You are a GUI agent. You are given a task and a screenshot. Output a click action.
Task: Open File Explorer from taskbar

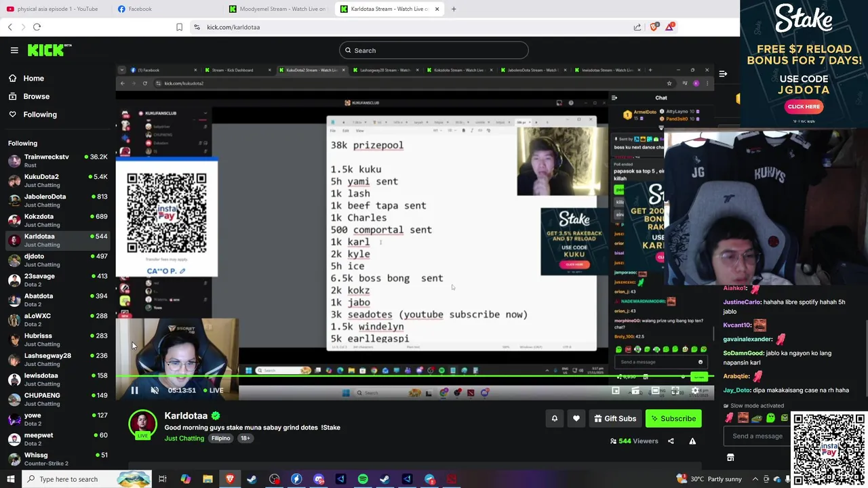pyautogui.click(x=208, y=479)
